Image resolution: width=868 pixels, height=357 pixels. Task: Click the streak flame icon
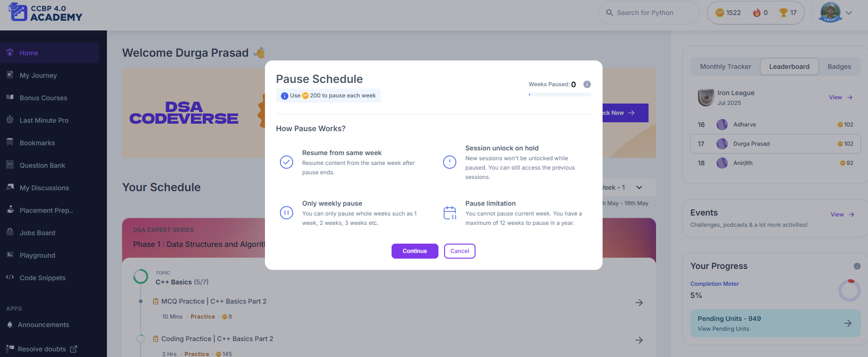(x=756, y=13)
